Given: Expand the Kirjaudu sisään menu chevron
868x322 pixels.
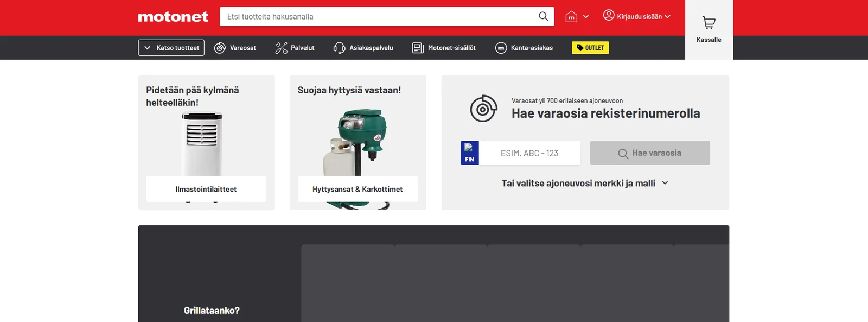Looking at the screenshot, I should point(667,17).
